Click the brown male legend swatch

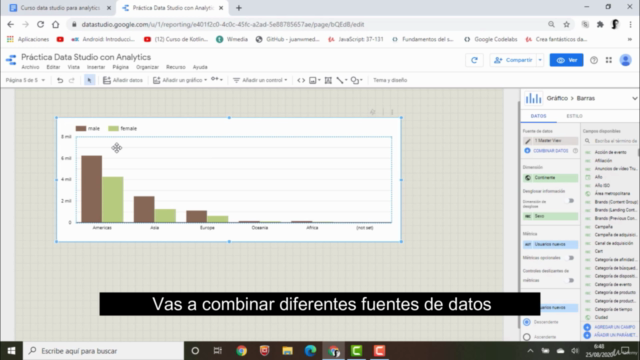click(x=81, y=129)
